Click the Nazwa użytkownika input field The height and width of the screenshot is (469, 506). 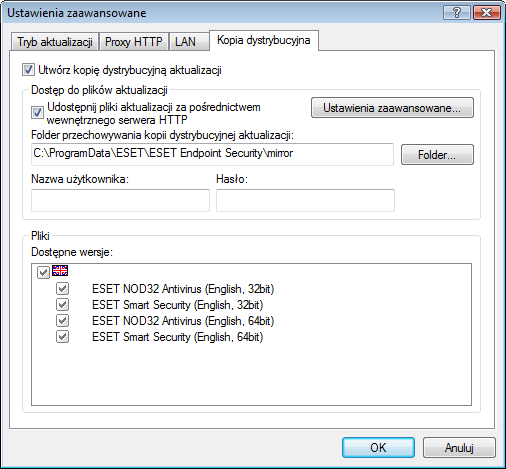[120, 200]
